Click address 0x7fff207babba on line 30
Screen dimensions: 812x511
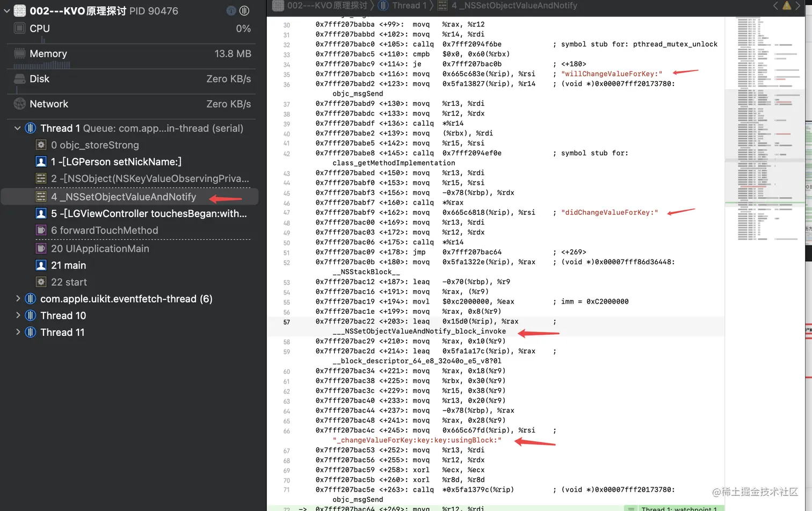345,24
